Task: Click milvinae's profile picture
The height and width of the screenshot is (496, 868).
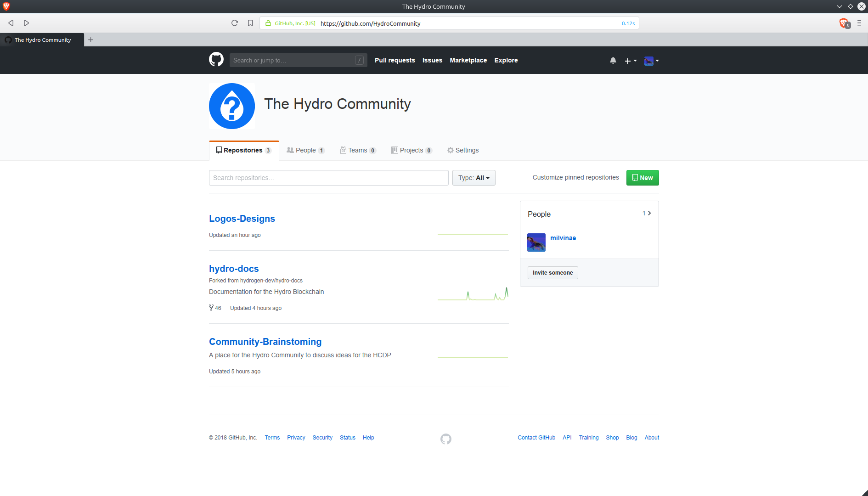Action: point(536,242)
